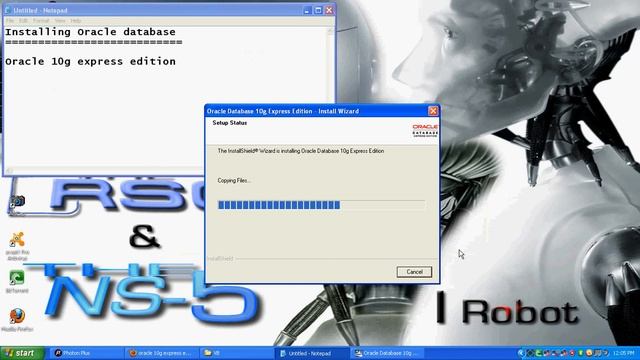Click the Oracle Database logo in wizard

point(425,131)
